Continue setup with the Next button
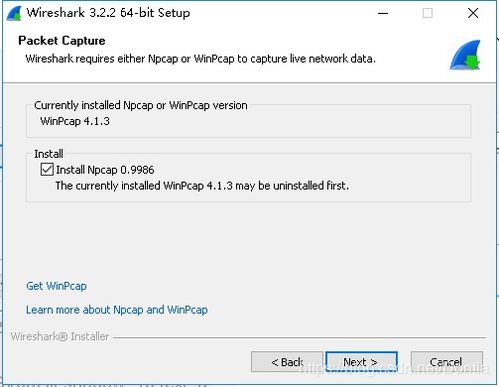The width and height of the screenshot is (499, 387). pyautogui.click(x=361, y=362)
